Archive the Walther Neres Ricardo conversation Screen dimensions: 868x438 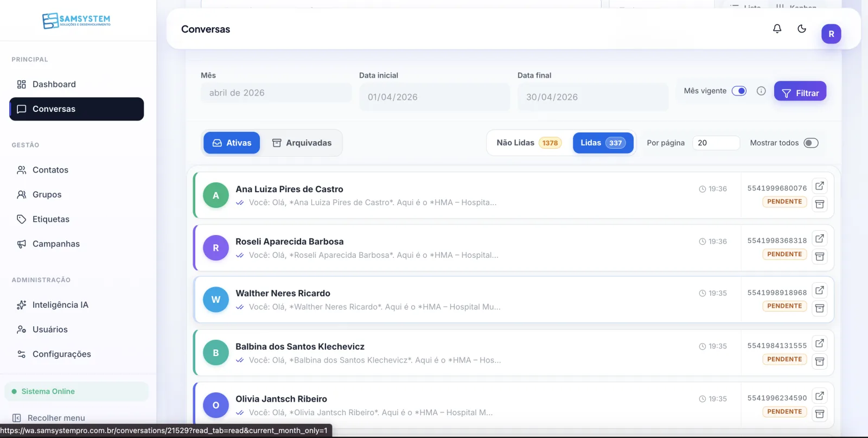(820, 308)
